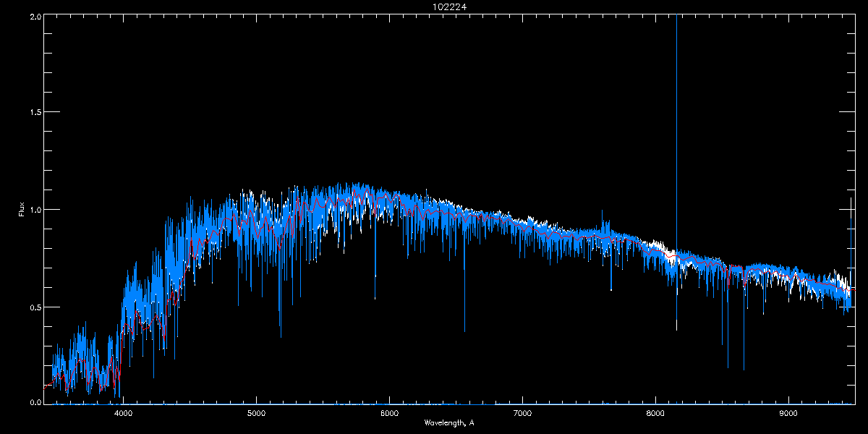The width and height of the screenshot is (868, 434).
Task: Select the 1.5 y-axis tick label
Action: pos(35,113)
